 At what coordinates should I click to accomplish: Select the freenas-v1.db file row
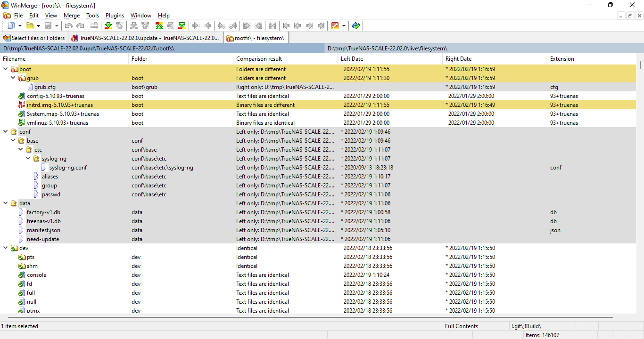point(318,221)
